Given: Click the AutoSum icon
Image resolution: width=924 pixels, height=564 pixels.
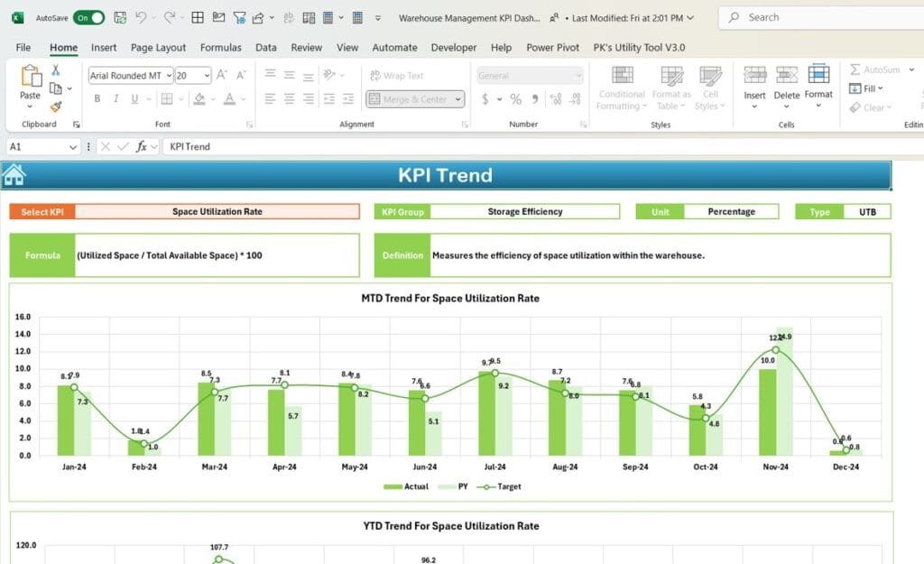Looking at the screenshot, I should pos(873,69).
